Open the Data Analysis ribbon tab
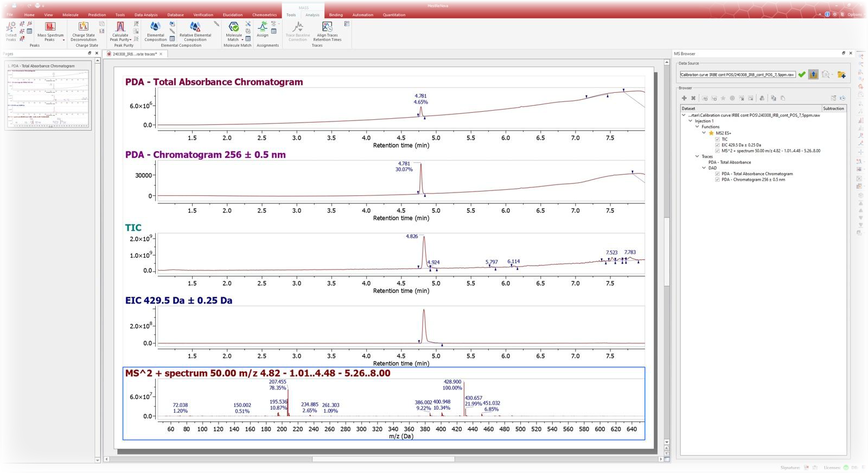This screenshot has height=473, width=868. [146, 15]
